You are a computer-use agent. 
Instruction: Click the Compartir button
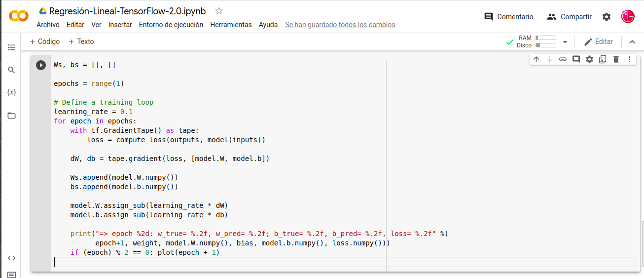[x=569, y=17]
